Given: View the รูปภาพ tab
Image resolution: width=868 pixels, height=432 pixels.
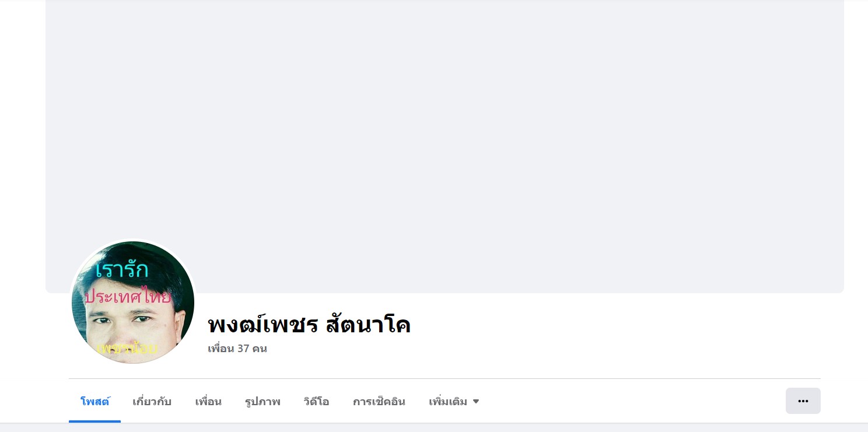Looking at the screenshot, I should [262, 402].
